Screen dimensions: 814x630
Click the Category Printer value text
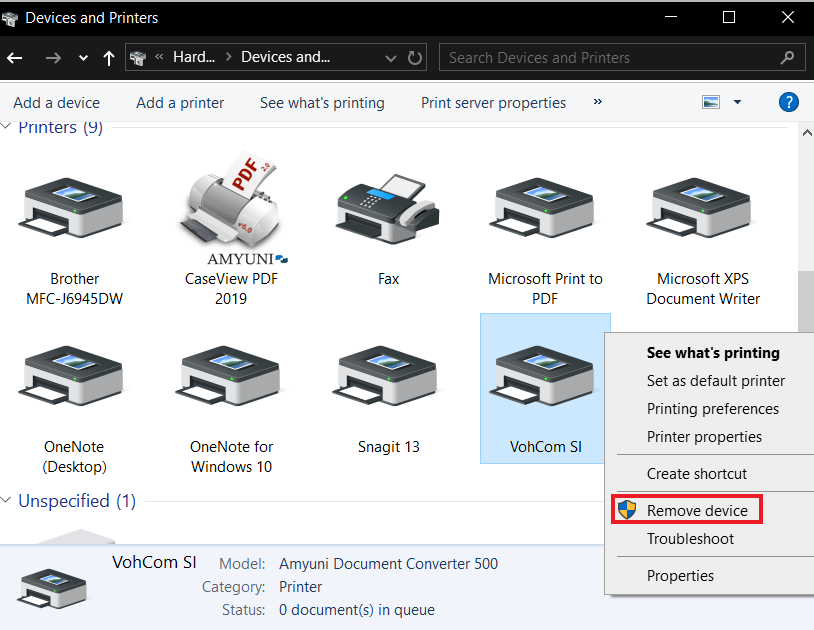[300, 586]
